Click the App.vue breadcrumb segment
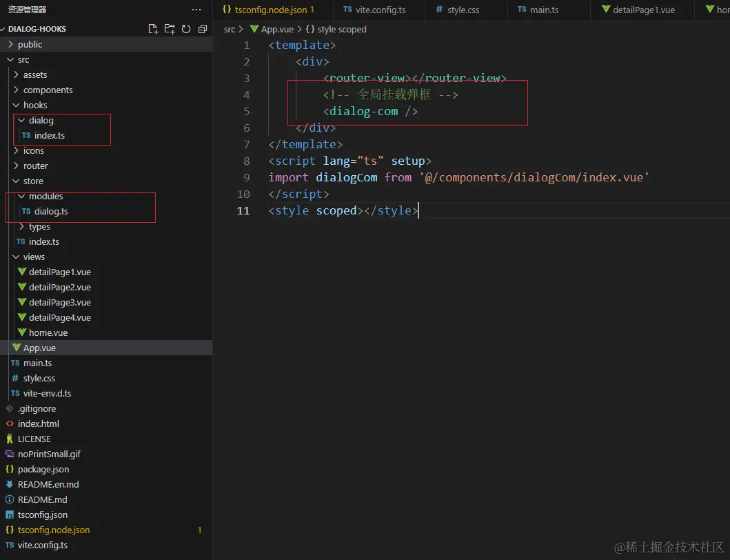 point(272,29)
